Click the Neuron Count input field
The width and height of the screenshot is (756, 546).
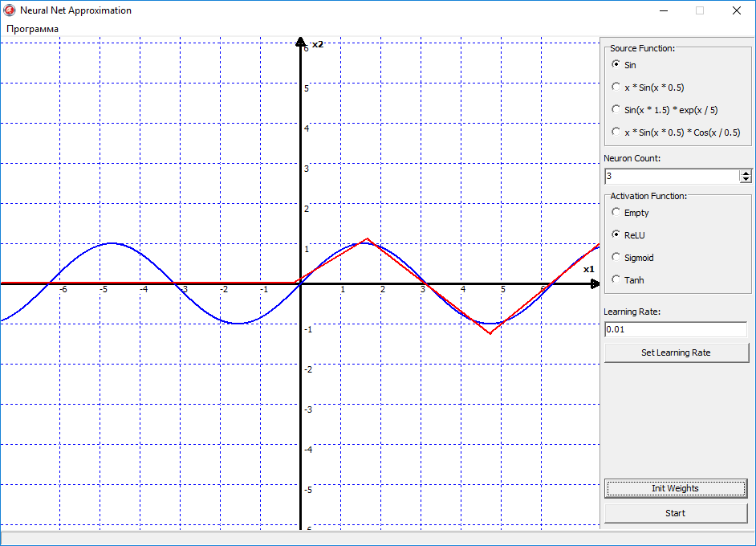(x=672, y=176)
